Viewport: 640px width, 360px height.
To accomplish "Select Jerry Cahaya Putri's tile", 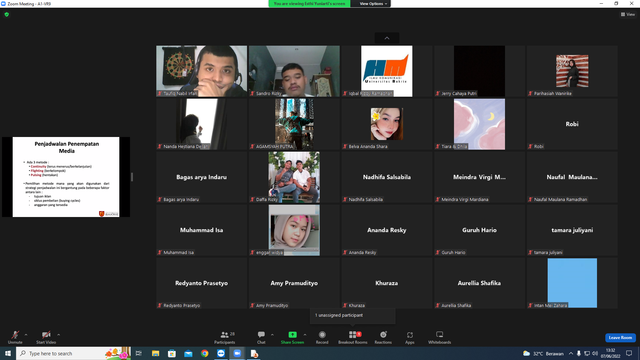I will 479,71.
